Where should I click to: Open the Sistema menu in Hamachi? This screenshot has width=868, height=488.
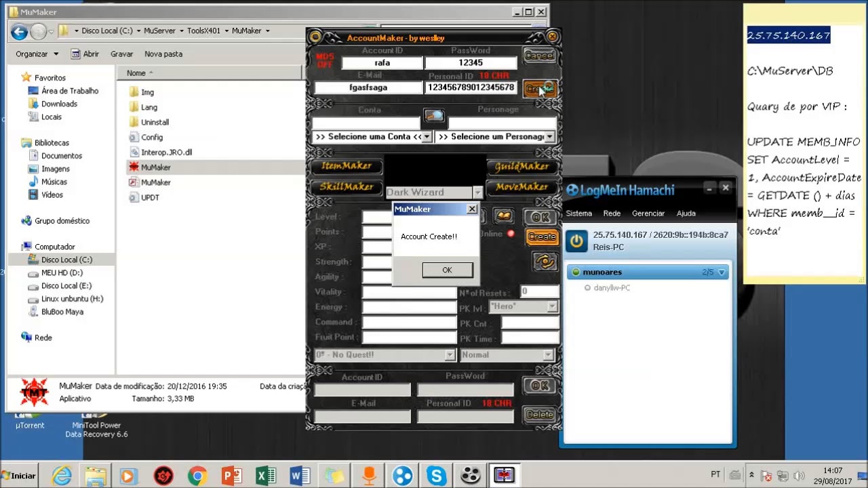(x=579, y=213)
